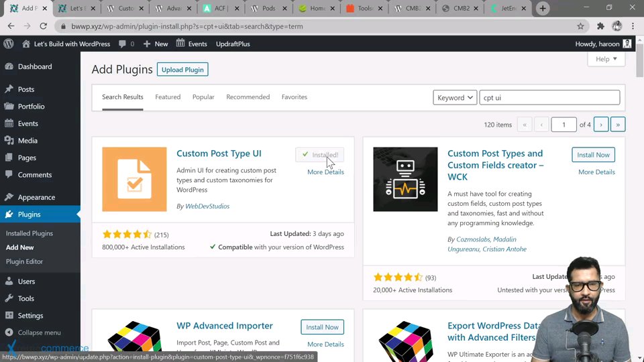The width and height of the screenshot is (644, 362).
Task: Open More Details for WP Advanced Importer
Action: click(325, 345)
